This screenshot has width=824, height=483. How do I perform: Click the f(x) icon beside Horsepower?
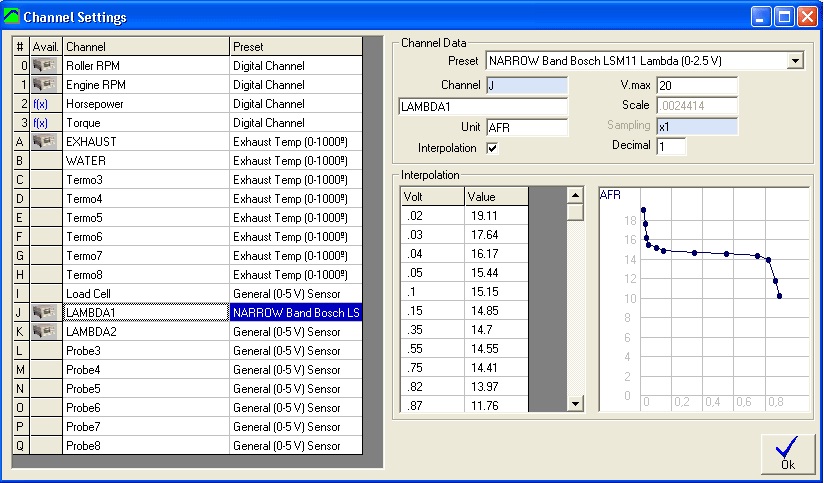pyautogui.click(x=41, y=104)
